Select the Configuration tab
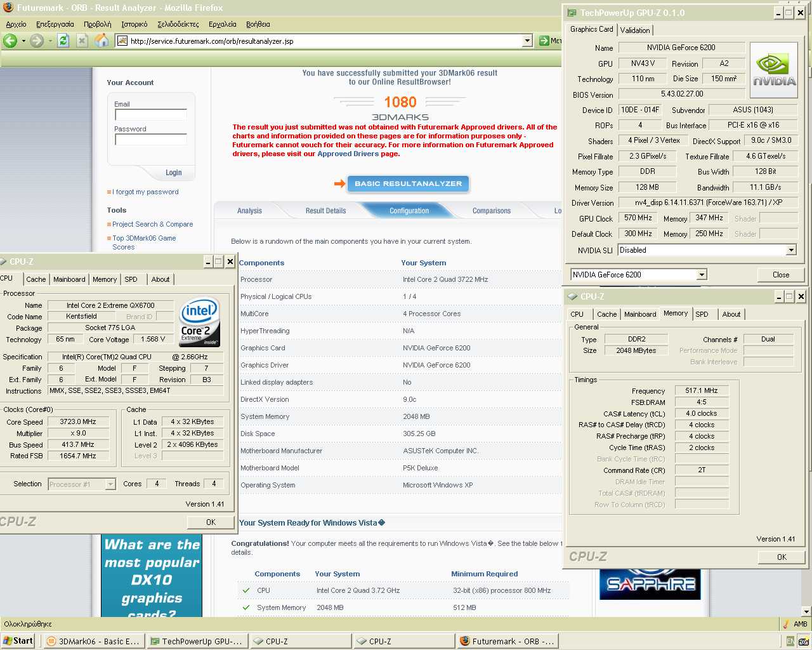The height and width of the screenshot is (650, 812). coord(409,211)
